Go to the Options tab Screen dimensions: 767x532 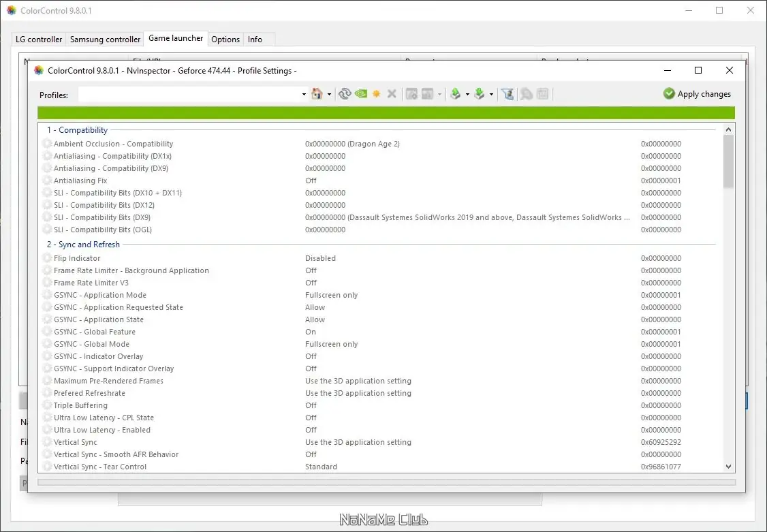(225, 39)
